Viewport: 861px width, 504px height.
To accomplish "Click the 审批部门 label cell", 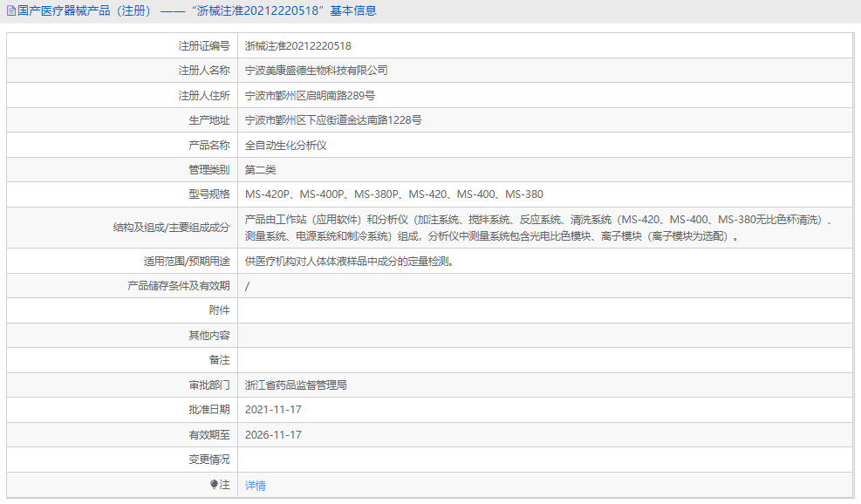I will coord(122,385).
